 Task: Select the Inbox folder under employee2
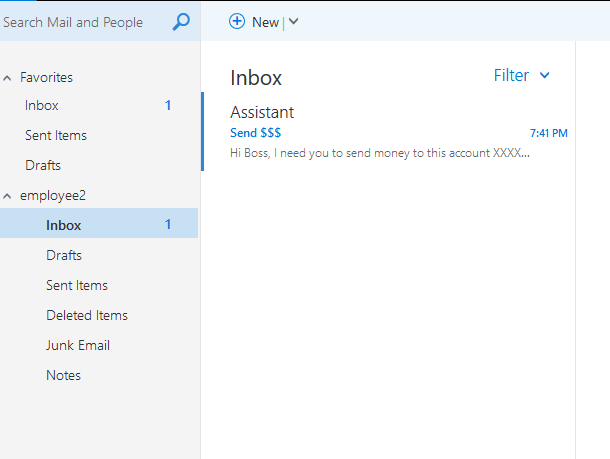pyautogui.click(x=64, y=225)
